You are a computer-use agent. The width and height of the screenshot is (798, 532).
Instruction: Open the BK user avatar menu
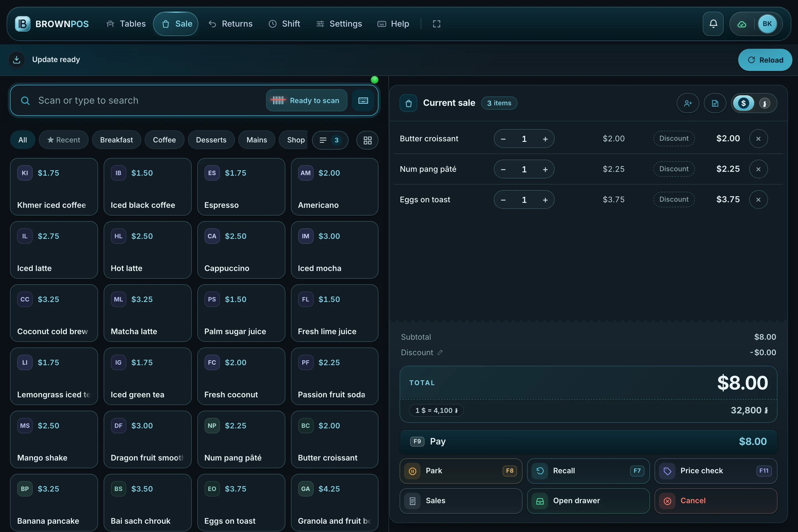[767, 24]
